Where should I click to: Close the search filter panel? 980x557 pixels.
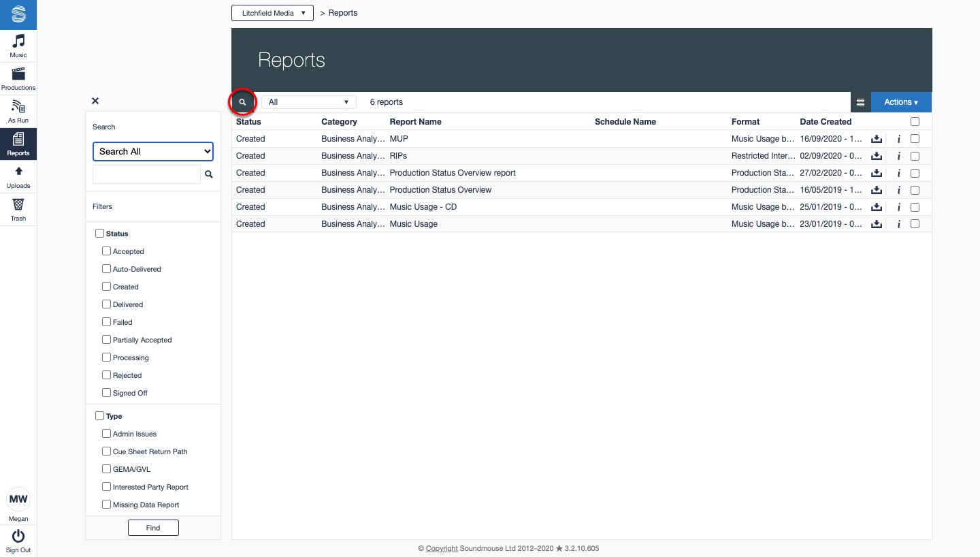click(x=95, y=101)
